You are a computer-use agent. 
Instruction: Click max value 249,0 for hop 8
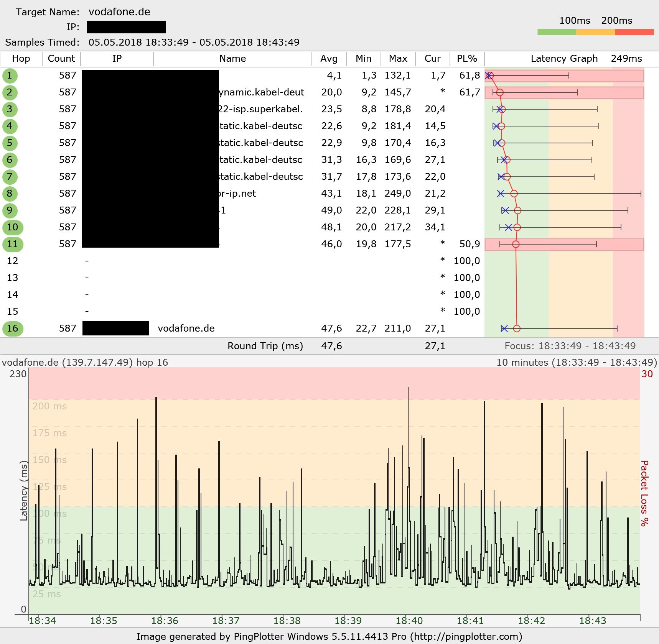(398, 194)
